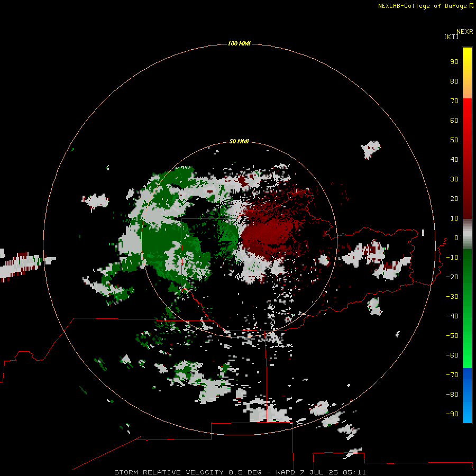Image resolution: width=476 pixels, height=476 pixels.
Task: Click the positive 90 knot scale value
Action: click(x=454, y=62)
